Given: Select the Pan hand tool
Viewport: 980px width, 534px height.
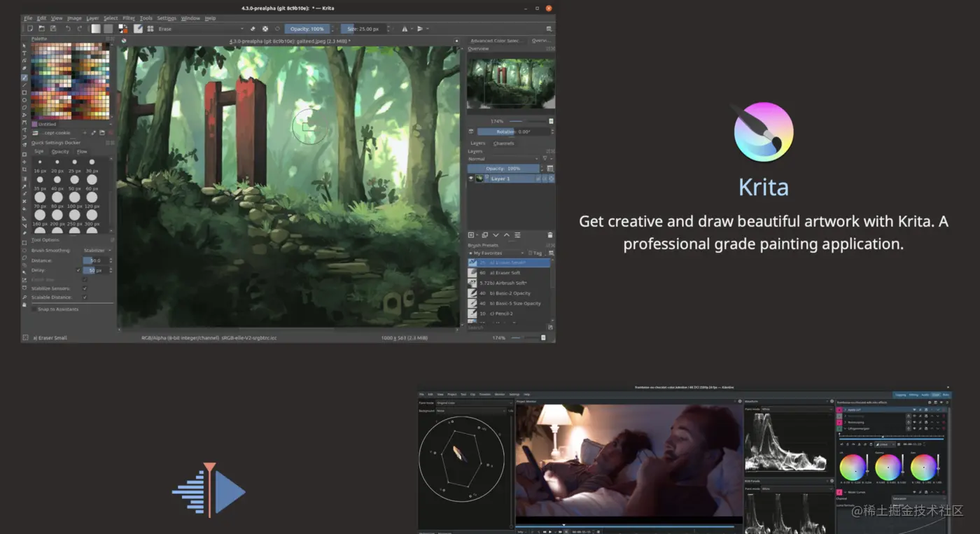Looking at the screenshot, I should pyautogui.click(x=24, y=304).
